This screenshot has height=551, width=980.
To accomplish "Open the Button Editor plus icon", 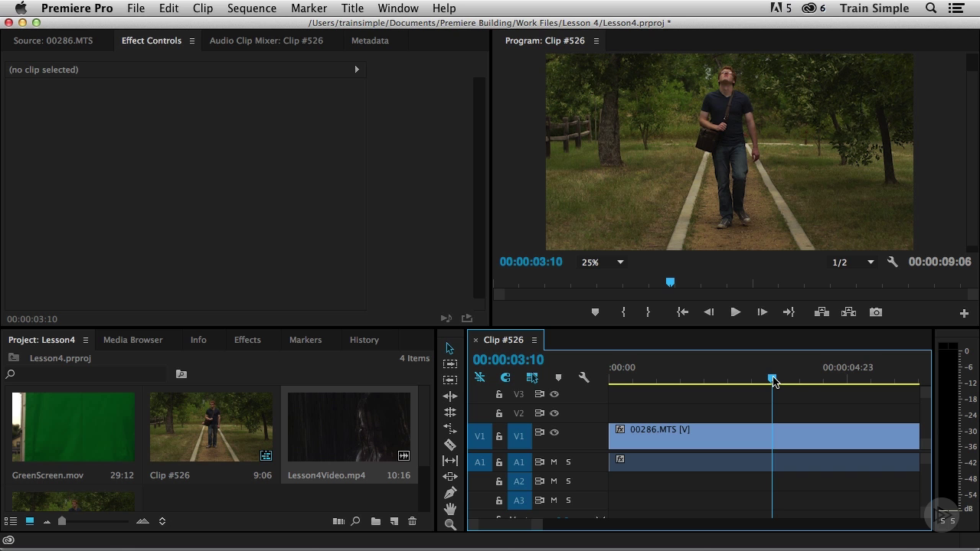I will pos(964,313).
